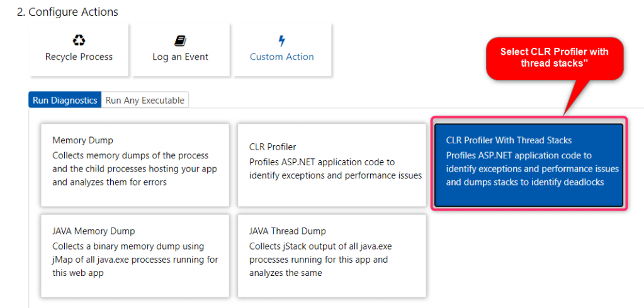644x308 pixels.
Task: Select the Recycle Process label
Action: (79, 57)
